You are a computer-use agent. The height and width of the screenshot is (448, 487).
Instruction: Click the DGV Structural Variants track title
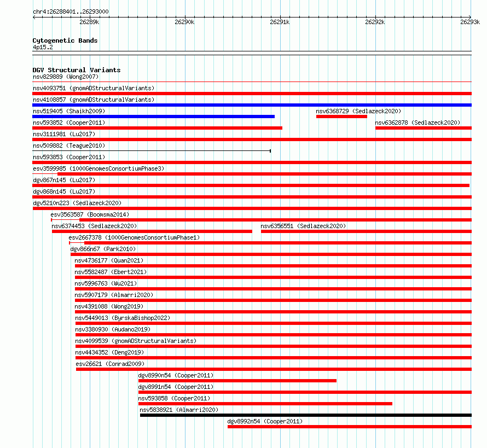pyautogui.click(x=77, y=70)
